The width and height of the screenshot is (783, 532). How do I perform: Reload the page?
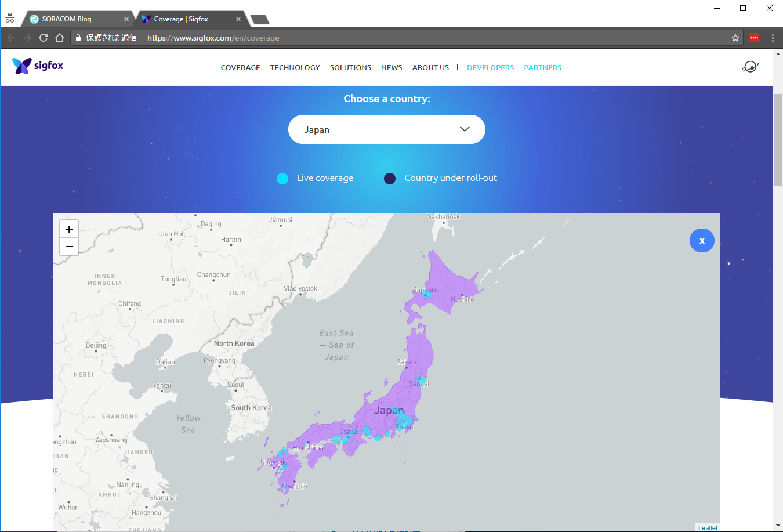pyautogui.click(x=43, y=38)
